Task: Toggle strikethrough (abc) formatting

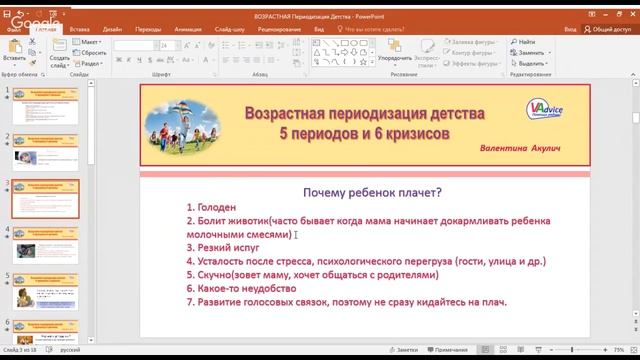Action: (x=160, y=60)
